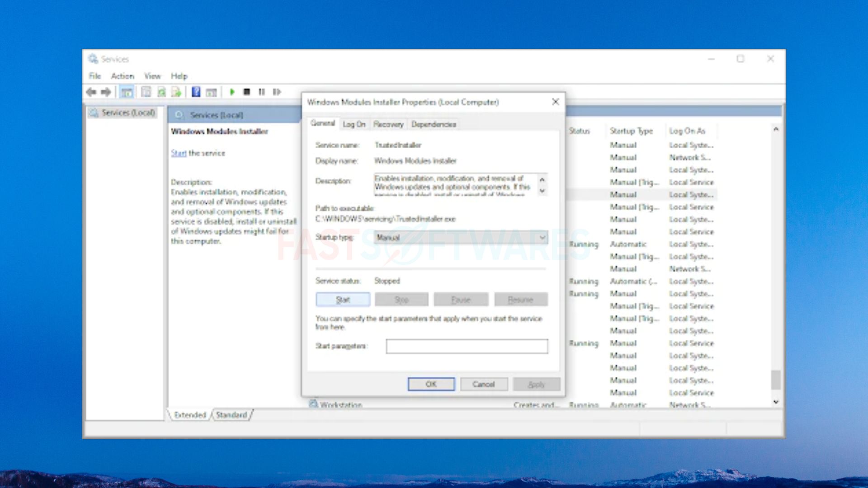Switch to the Recovery tab
Screen dimensions: 868x488
[388, 124]
